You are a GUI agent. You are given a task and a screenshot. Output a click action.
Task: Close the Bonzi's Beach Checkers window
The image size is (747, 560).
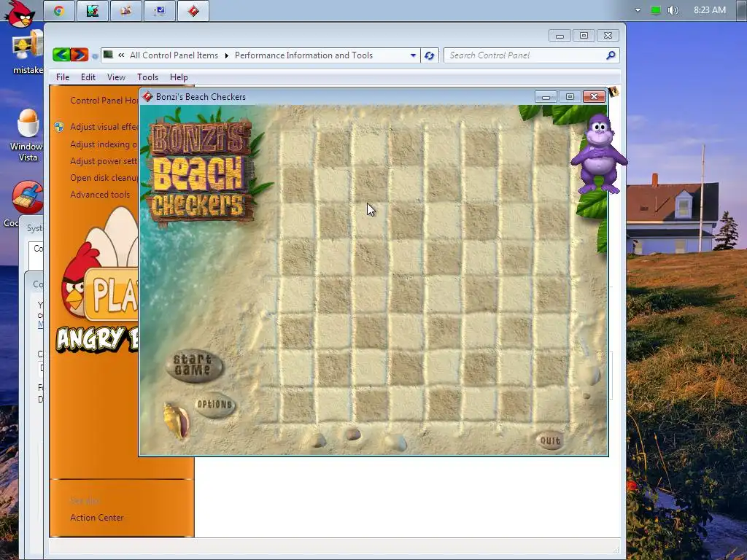click(594, 97)
